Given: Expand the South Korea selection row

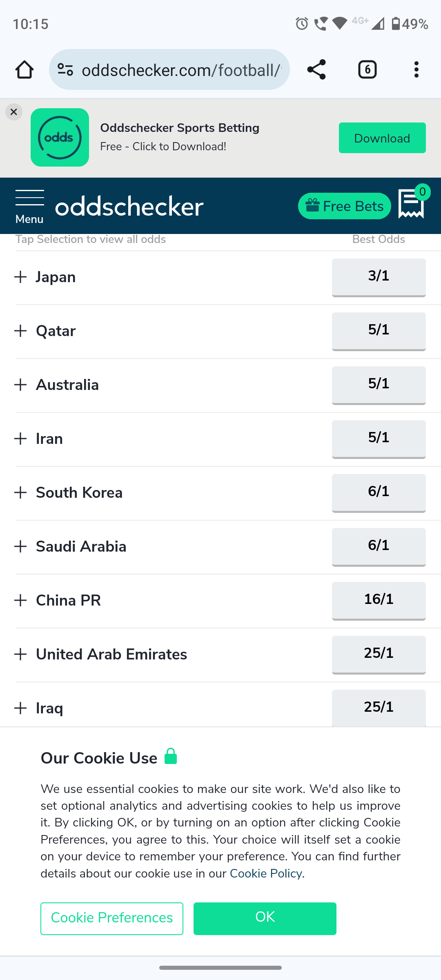Looking at the screenshot, I should click(20, 493).
